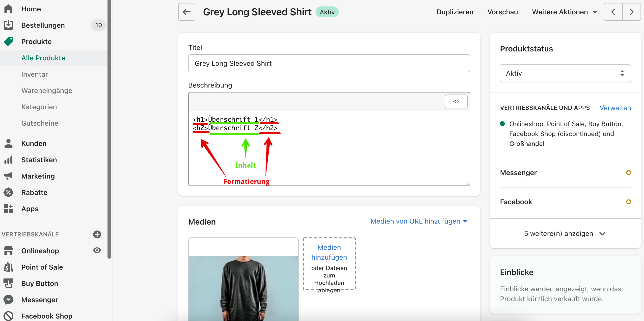Toggle HTML view in description editor
Viewport: 644px width, 321px height.
point(456,101)
